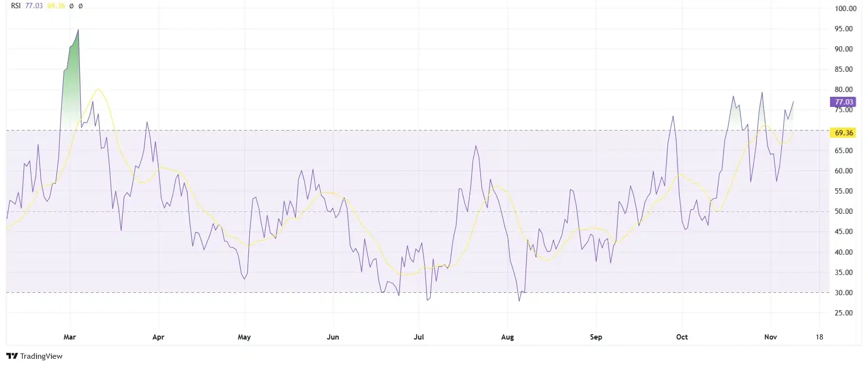Click the 95.00 scale label

(x=843, y=28)
